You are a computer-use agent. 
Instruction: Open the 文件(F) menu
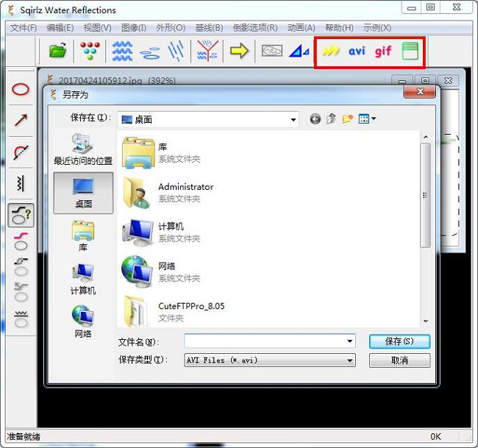24,28
